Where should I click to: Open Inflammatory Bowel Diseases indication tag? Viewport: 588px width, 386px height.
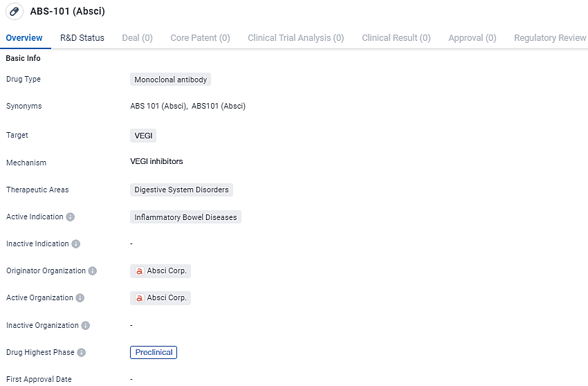point(185,217)
